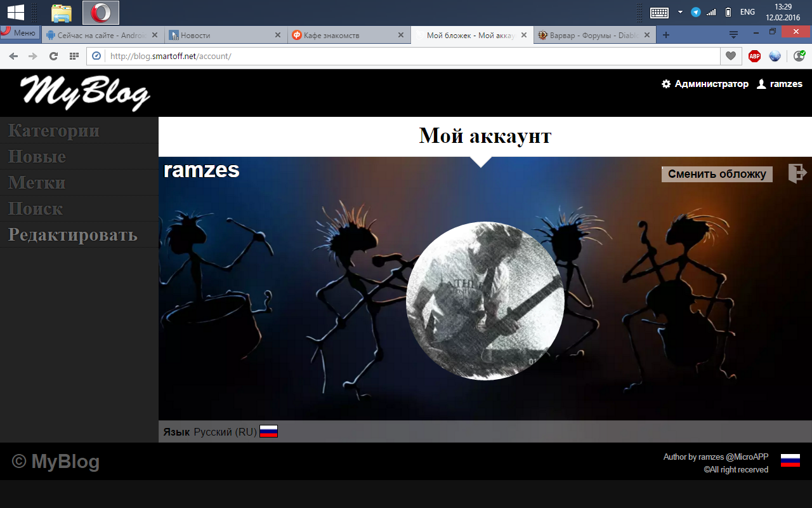Click the ©All right recerved text
The image size is (812, 508).
click(x=736, y=470)
